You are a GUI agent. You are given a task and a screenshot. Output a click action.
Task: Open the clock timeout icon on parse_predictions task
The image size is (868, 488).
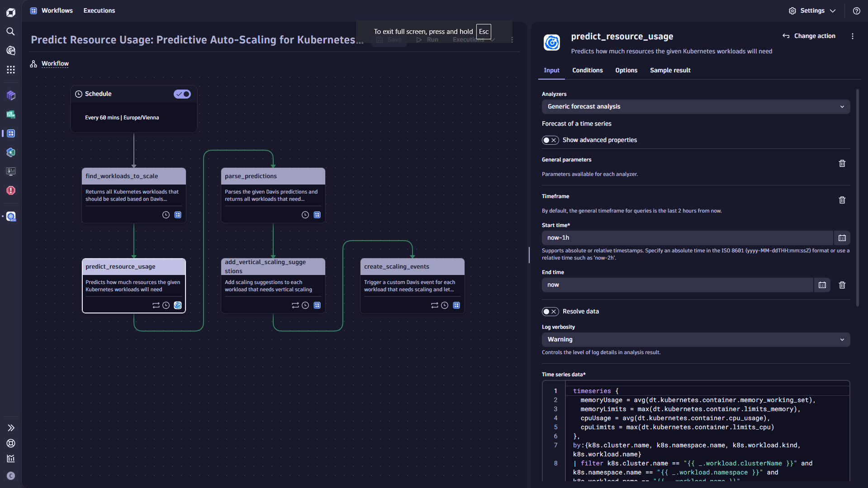(x=305, y=215)
